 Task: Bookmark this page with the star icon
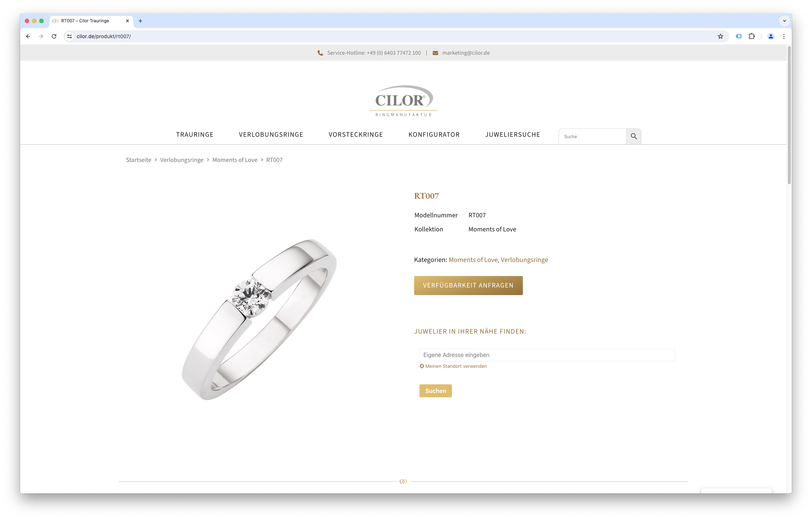click(720, 36)
